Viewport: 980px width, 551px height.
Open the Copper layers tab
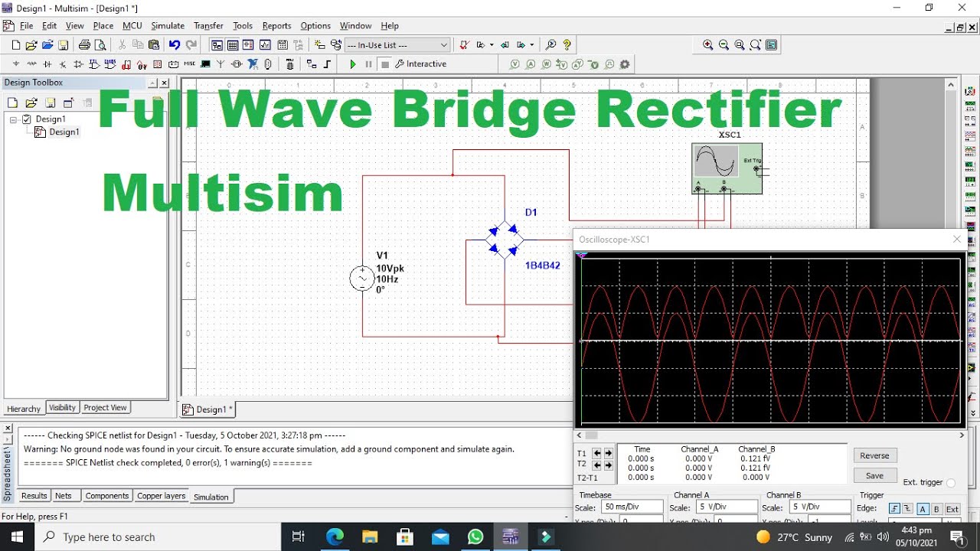(161, 496)
